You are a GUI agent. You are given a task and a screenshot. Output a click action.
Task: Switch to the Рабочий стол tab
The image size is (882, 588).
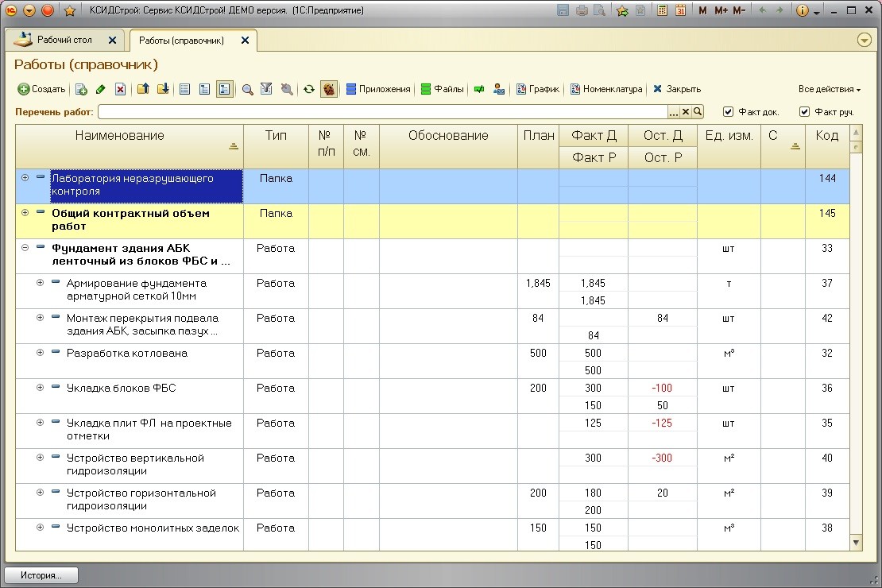(64, 40)
